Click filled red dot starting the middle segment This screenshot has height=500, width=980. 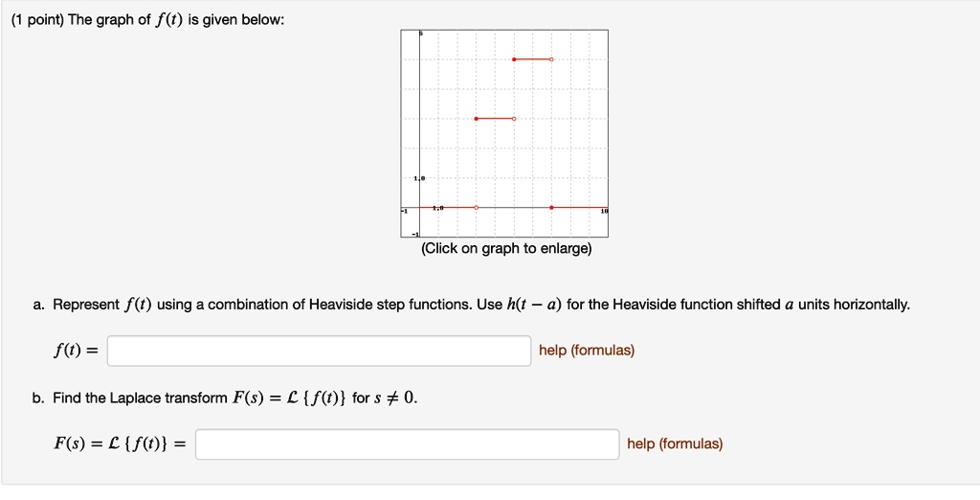477,119
